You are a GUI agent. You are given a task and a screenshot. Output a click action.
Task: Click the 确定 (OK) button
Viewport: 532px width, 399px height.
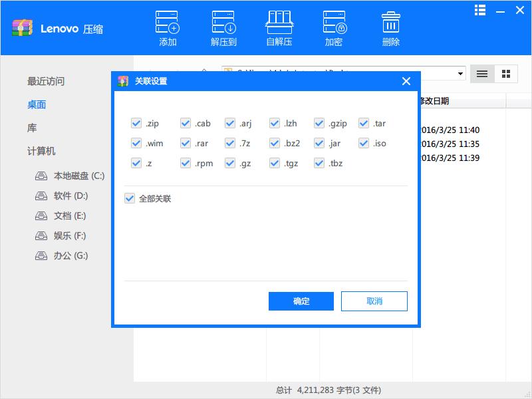(x=301, y=301)
